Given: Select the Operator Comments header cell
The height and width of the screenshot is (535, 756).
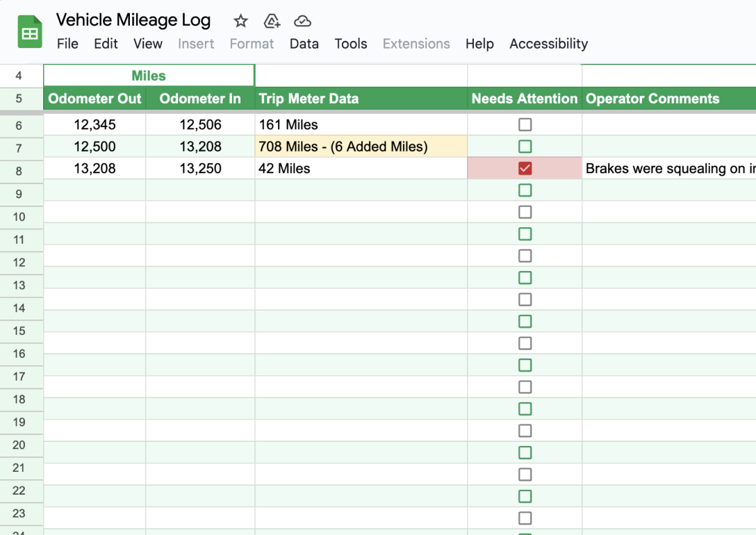Looking at the screenshot, I should coord(669,99).
